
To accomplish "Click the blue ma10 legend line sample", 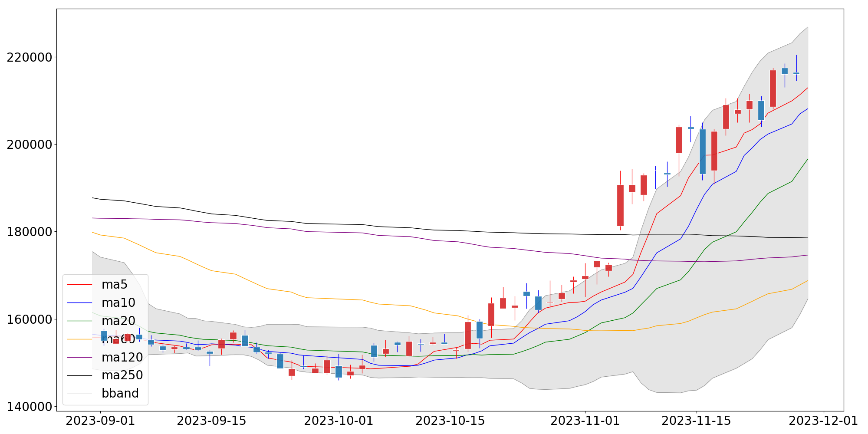I will [x=80, y=303].
